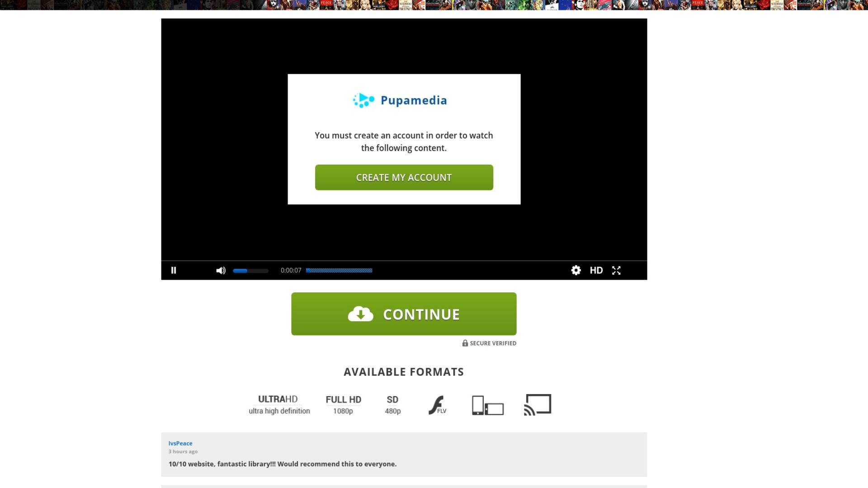Click the Pupamedia logo
This screenshot has width=868, height=488.
click(x=400, y=100)
